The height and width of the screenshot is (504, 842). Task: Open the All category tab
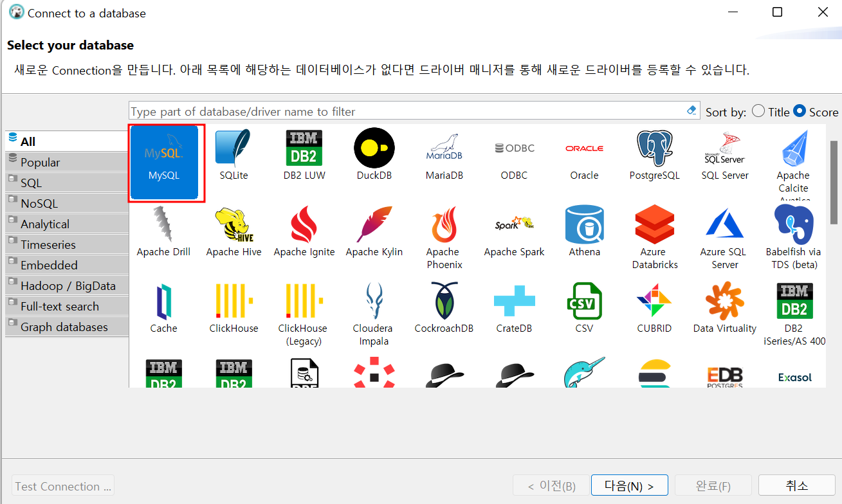pyautogui.click(x=67, y=141)
